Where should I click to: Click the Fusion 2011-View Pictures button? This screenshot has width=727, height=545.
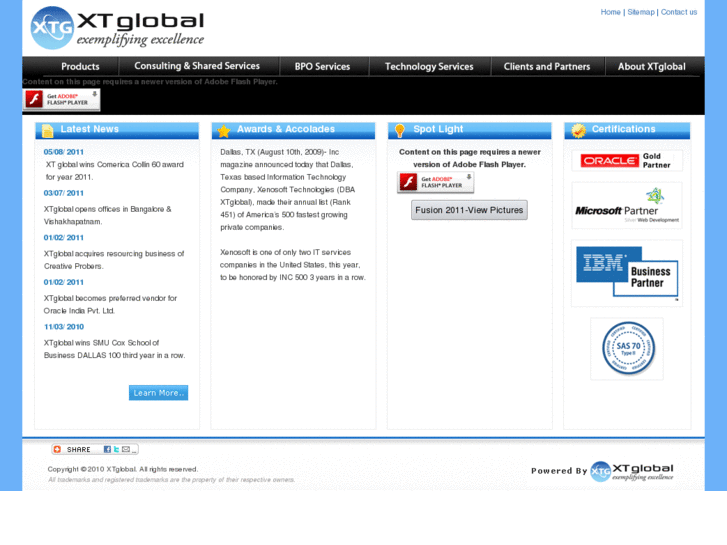click(469, 210)
